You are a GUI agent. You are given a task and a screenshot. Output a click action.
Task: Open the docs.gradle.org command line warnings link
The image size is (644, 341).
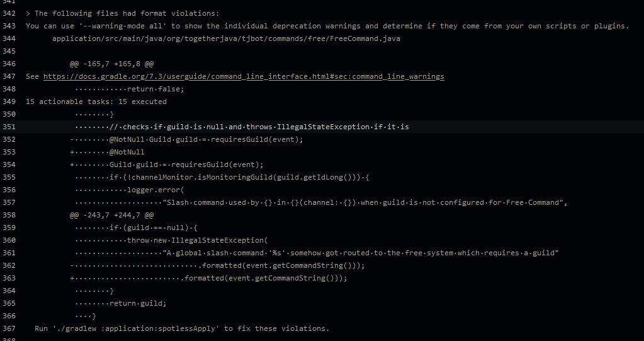(x=244, y=76)
